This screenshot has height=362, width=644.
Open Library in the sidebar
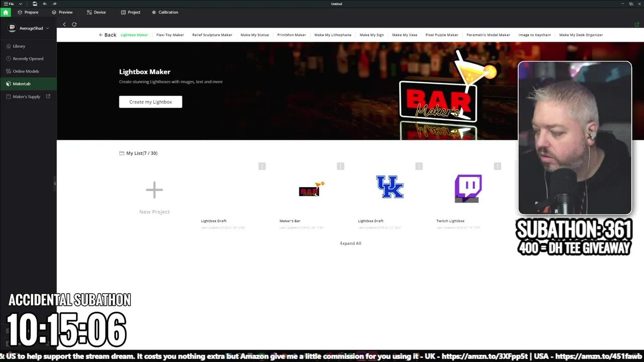tap(28, 46)
